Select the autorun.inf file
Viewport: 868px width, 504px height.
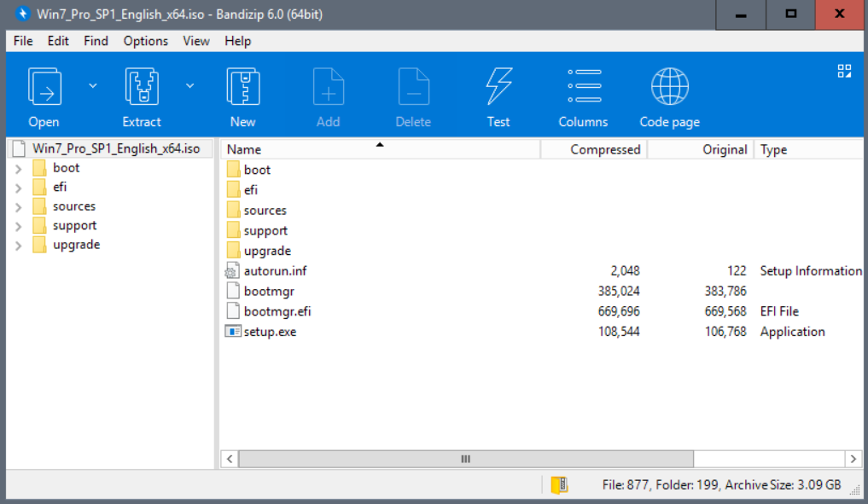275,271
